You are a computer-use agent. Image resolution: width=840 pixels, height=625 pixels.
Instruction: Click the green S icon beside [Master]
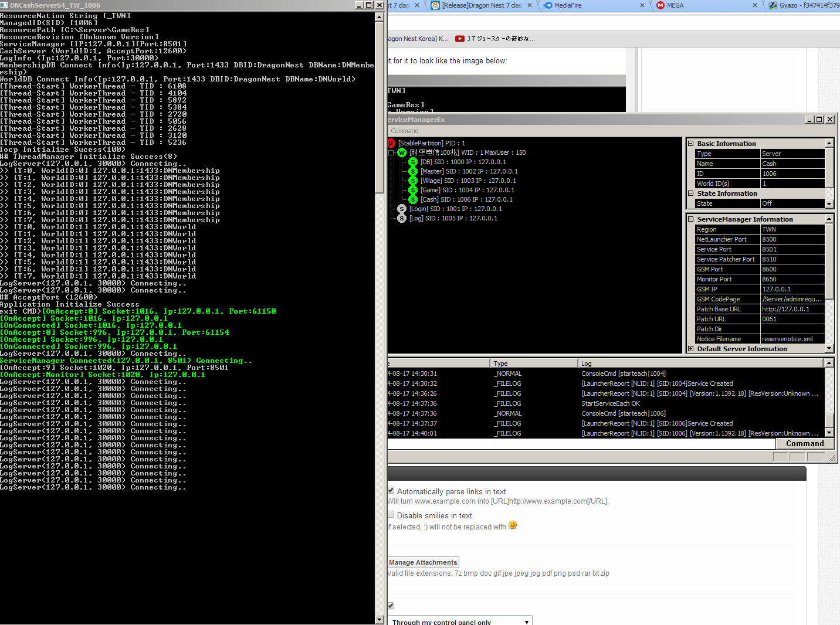pos(413,171)
